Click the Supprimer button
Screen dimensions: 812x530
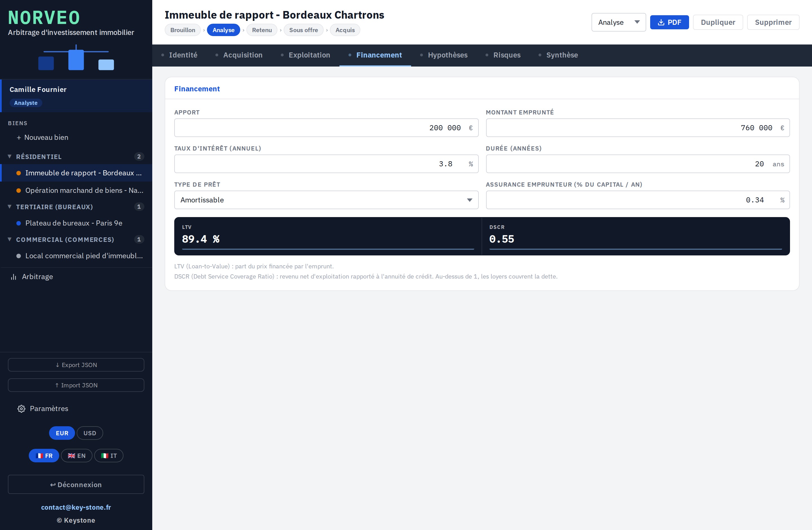[x=773, y=22]
